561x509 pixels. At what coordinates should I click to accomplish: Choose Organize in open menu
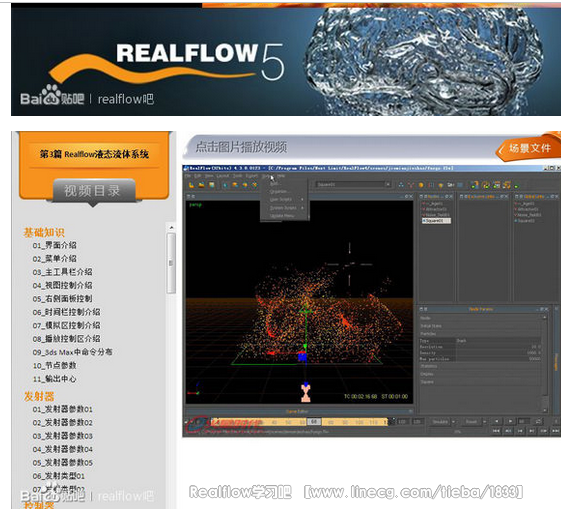tap(284, 191)
